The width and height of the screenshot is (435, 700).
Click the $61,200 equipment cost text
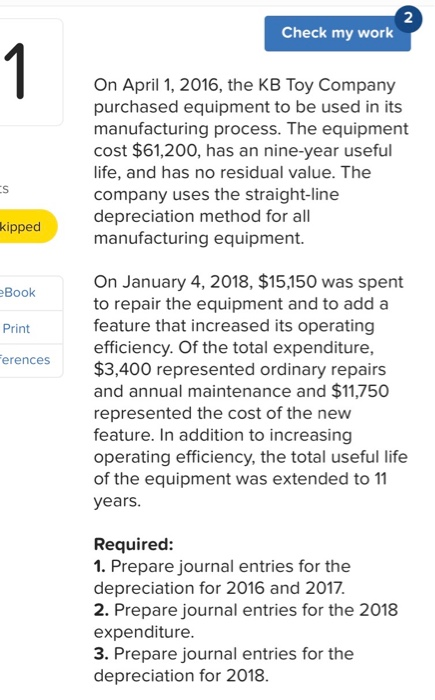tap(165, 150)
